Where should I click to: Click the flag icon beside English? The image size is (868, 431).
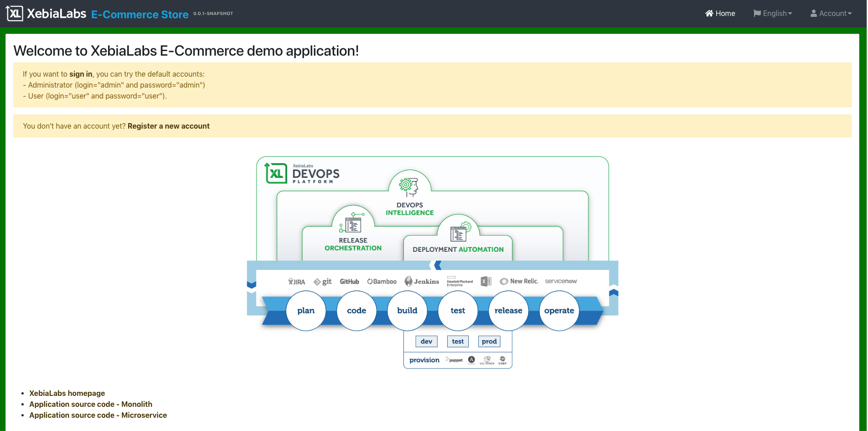[757, 13]
